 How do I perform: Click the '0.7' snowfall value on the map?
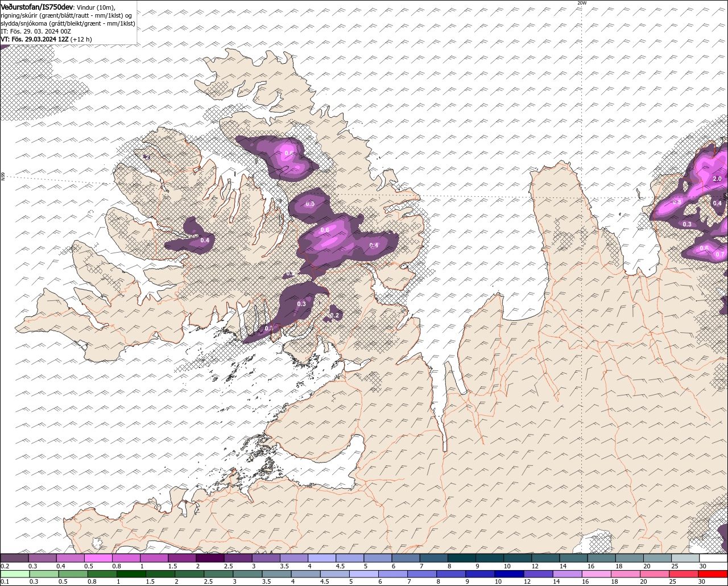(720, 254)
